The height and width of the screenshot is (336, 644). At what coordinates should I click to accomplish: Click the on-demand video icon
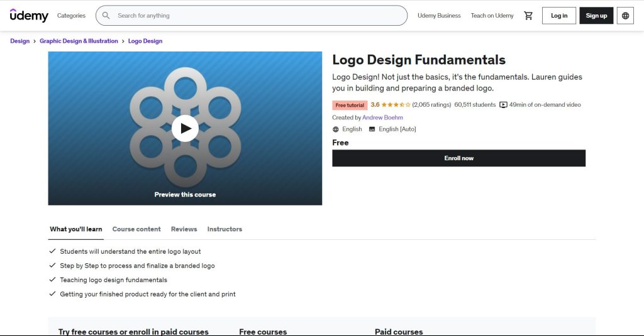[x=503, y=105]
